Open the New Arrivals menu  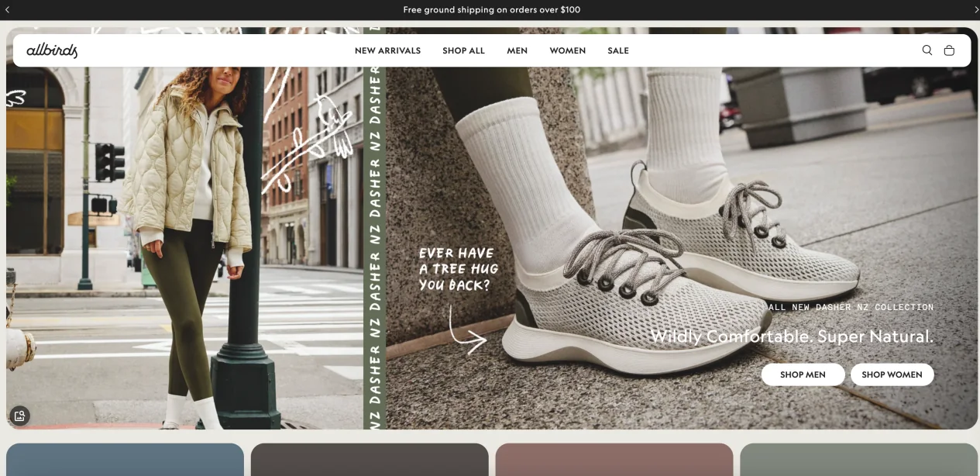tap(387, 50)
